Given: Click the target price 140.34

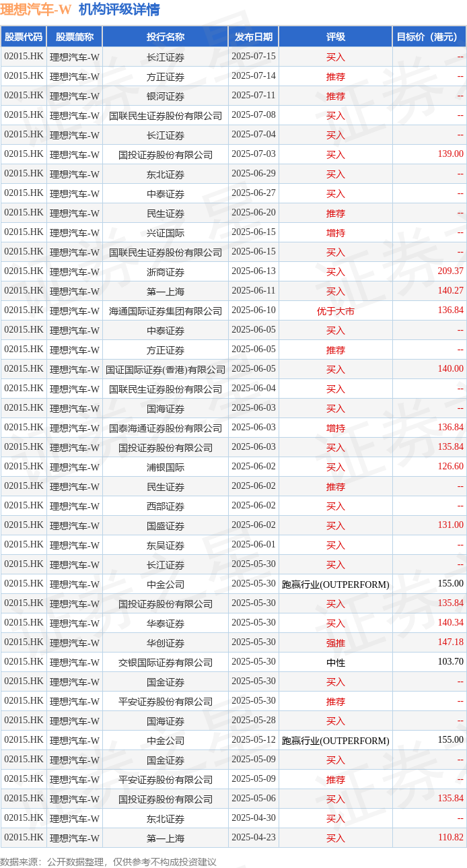Looking at the screenshot, I should click(450, 623).
